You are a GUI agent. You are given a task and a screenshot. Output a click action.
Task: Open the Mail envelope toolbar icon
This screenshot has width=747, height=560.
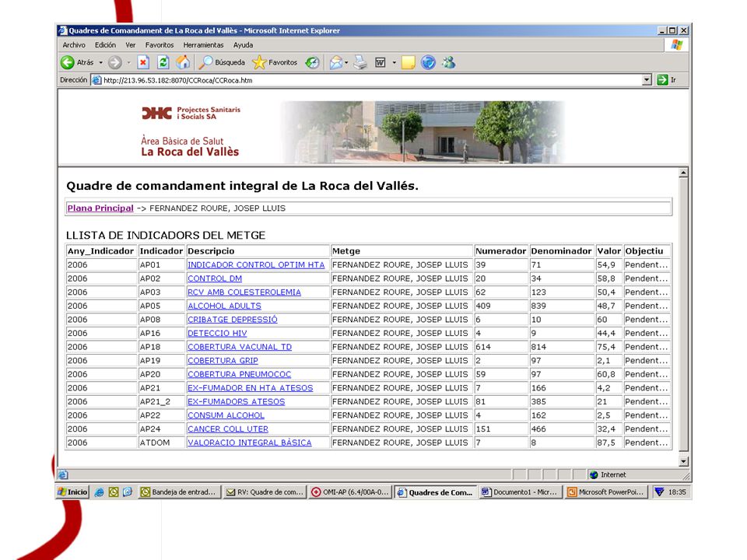[x=336, y=62]
